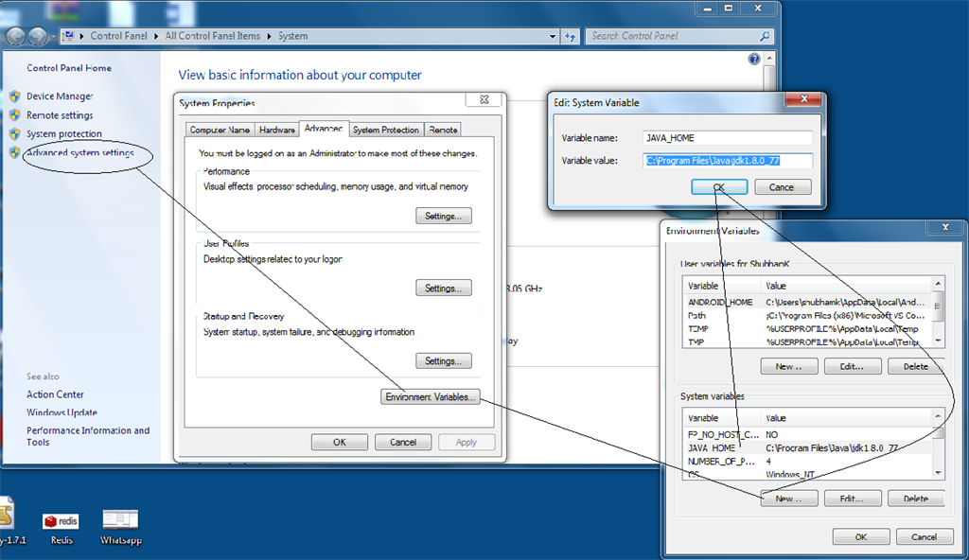Switch to Hardware tab

277,130
